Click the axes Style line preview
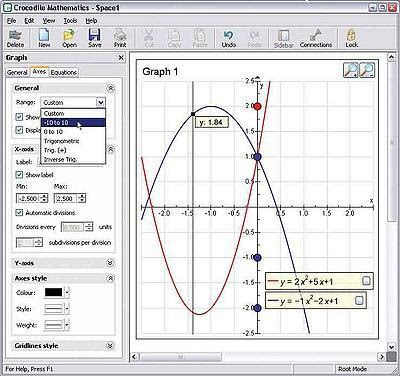 coord(53,309)
